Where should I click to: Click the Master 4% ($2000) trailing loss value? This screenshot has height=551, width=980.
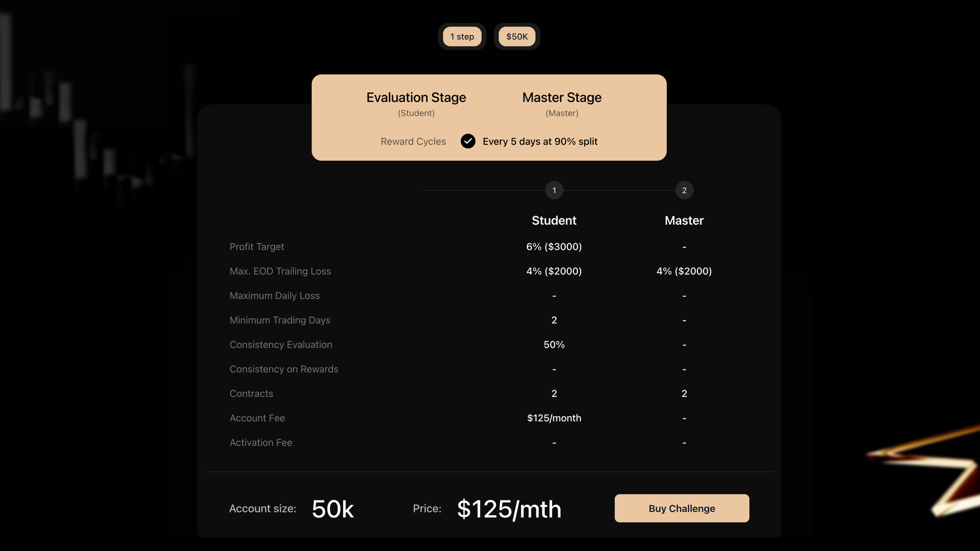(x=684, y=271)
